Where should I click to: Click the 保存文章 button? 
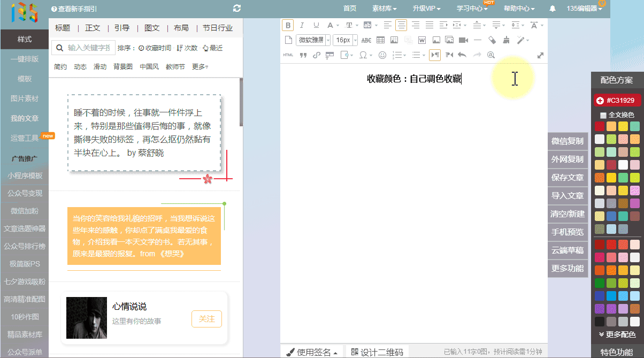(567, 177)
